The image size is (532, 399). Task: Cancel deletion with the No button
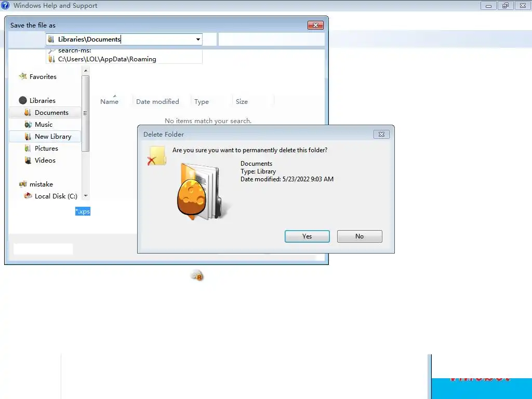[360, 236]
